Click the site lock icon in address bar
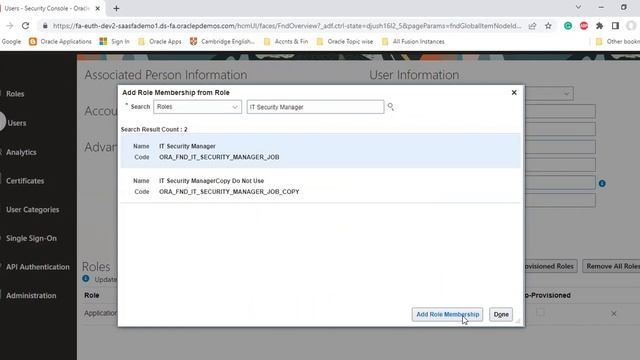This screenshot has width=640, height=360. coord(45,26)
